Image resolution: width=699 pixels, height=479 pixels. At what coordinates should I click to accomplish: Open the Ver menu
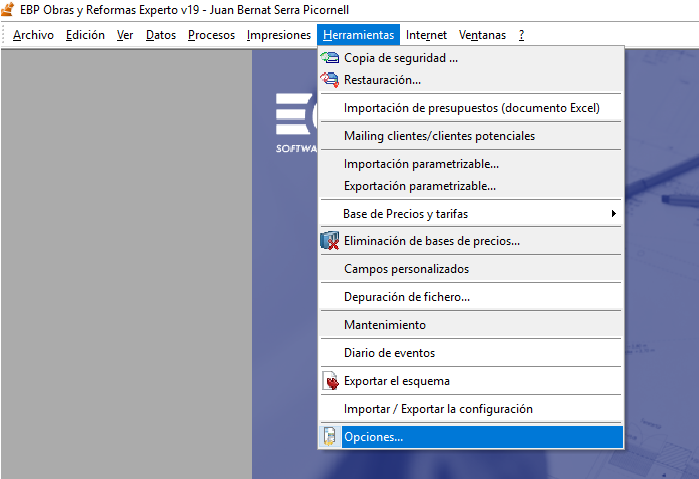(125, 35)
